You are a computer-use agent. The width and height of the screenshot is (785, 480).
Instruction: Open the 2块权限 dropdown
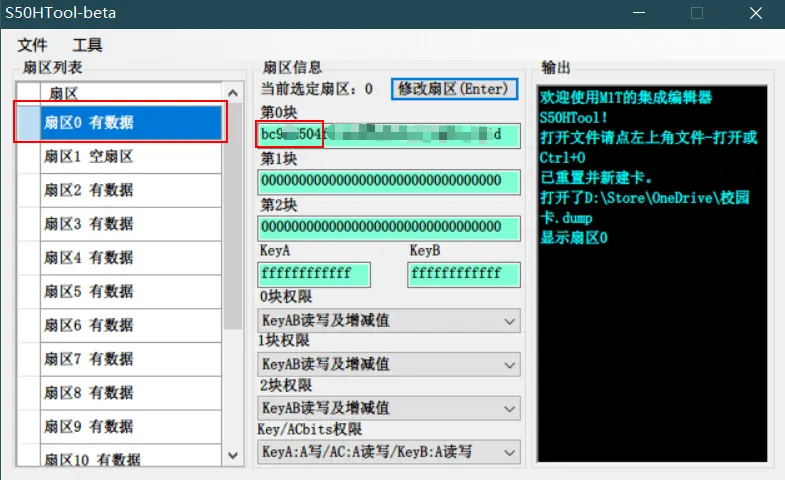click(389, 408)
